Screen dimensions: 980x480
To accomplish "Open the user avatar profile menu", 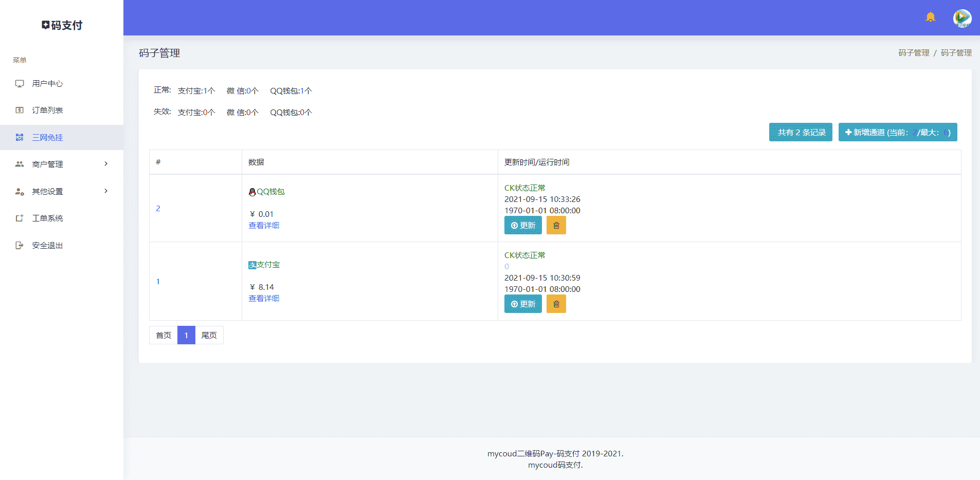I will pyautogui.click(x=961, y=18).
